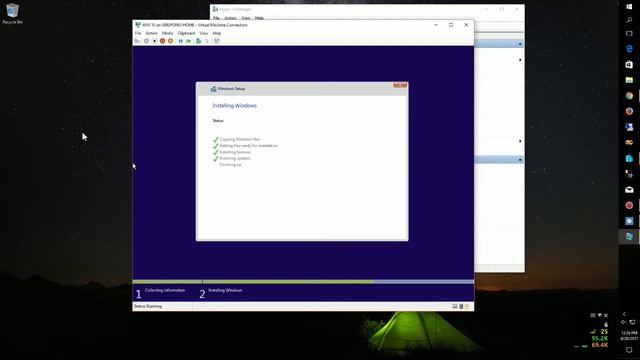This screenshot has height=360, width=640.
Task: Open Task View from taskbar
Action: click(629, 33)
